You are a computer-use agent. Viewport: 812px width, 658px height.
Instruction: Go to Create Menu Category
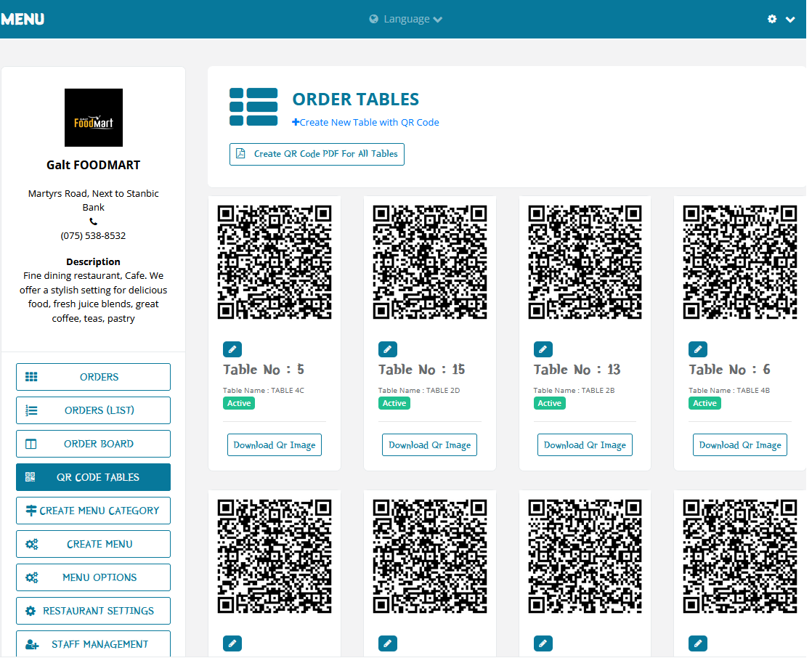point(93,511)
